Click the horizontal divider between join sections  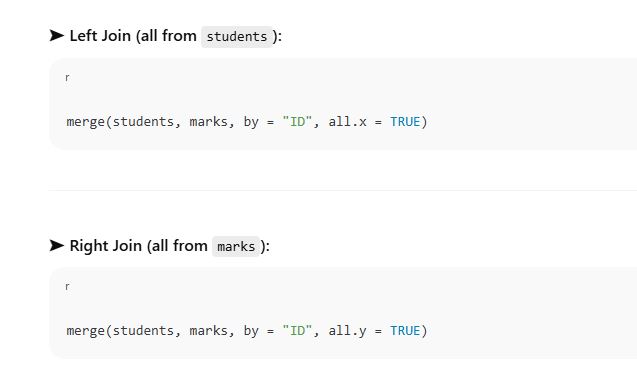click(342, 190)
